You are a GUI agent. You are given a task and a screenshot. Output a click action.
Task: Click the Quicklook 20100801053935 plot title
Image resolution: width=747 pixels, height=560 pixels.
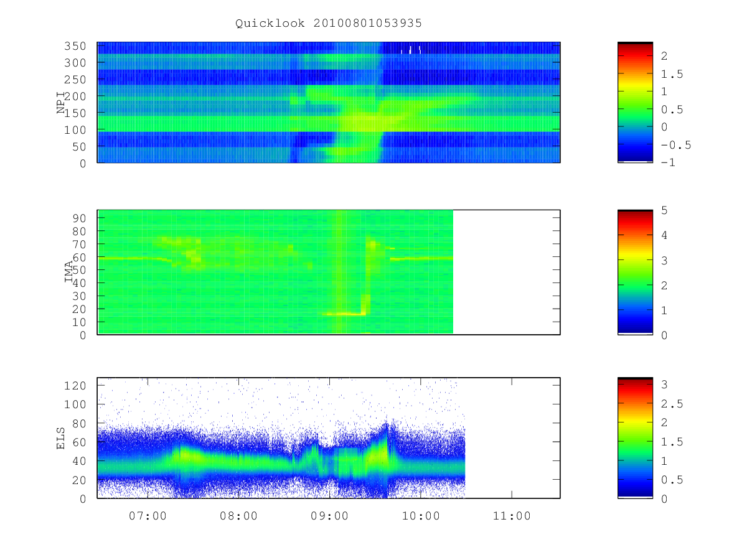tap(329, 23)
